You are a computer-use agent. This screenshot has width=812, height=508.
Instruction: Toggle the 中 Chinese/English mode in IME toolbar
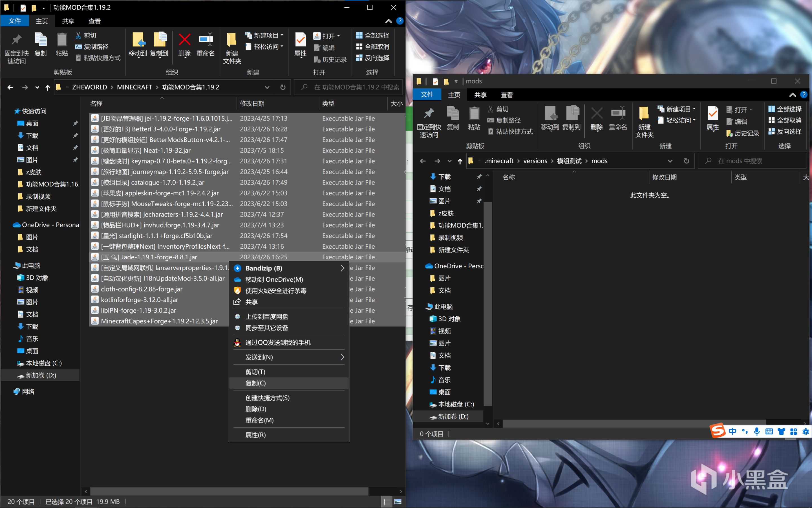point(732,432)
